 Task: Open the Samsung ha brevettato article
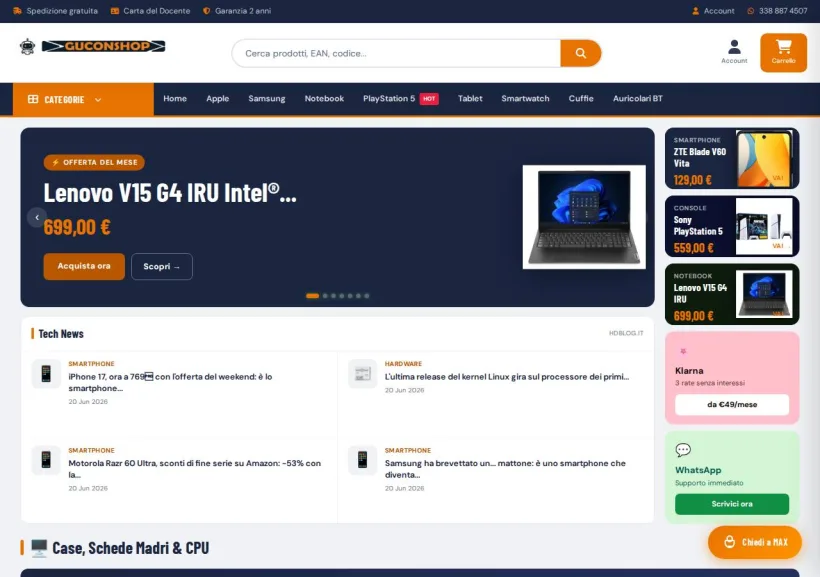(x=505, y=469)
